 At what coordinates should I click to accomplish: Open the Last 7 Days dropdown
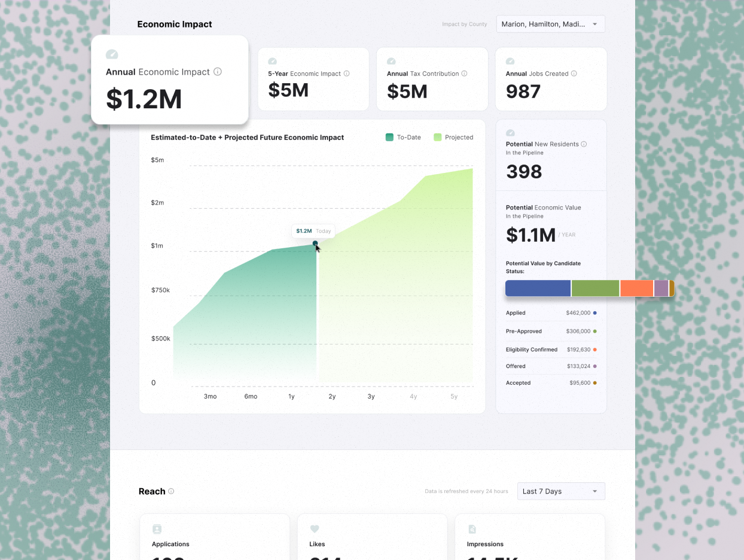tap(560, 491)
